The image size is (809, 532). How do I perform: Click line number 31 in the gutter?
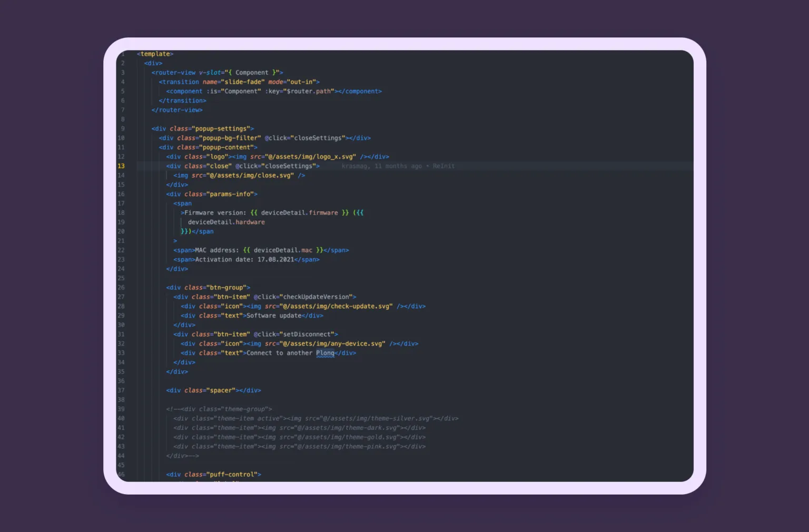(x=121, y=334)
